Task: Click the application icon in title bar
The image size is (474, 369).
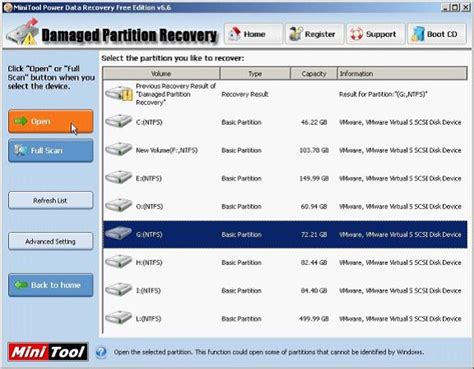Action: 8,7
